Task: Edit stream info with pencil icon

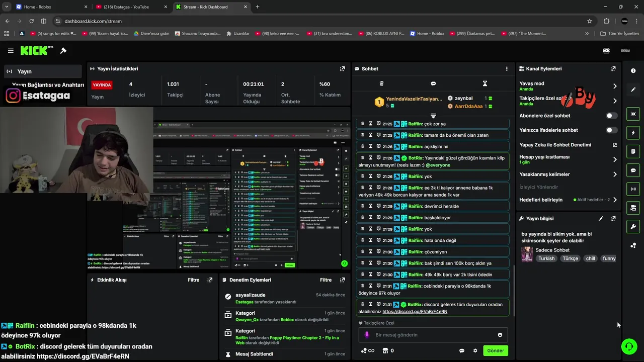Action: [601, 219]
